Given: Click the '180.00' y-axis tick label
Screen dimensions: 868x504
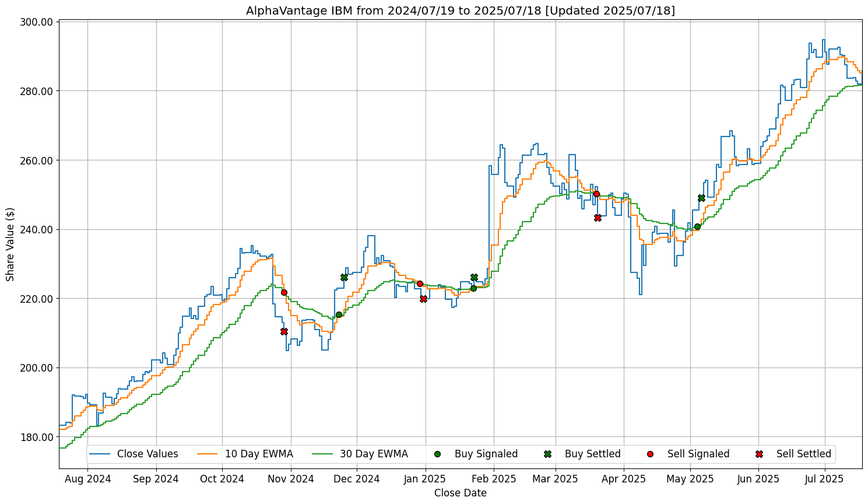Looking at the screenshot, I should [x=37, y=437].
